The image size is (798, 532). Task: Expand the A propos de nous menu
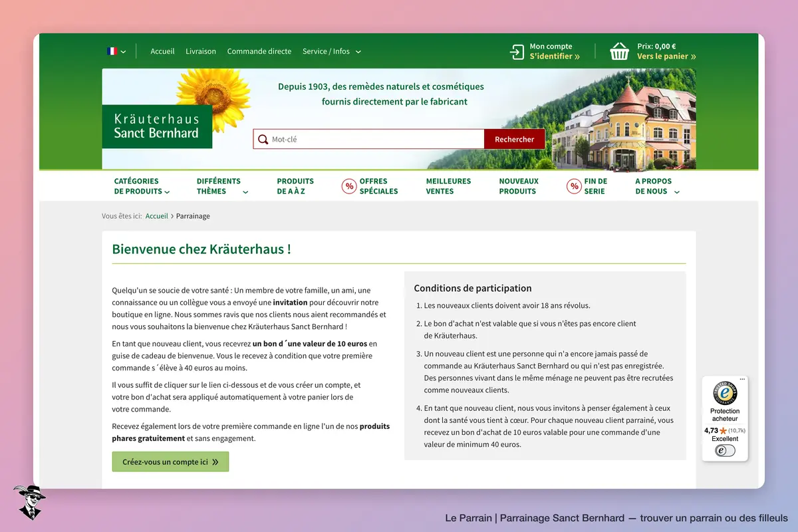point(657,186)
